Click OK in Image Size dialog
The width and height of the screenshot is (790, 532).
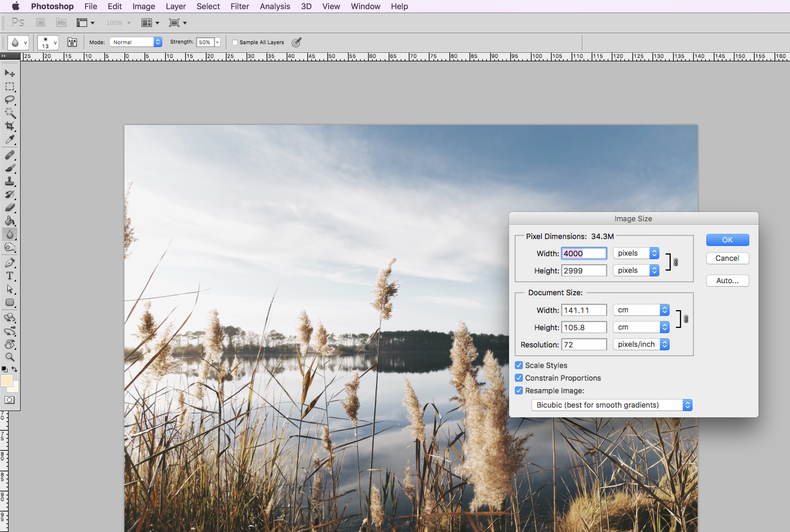coord(728,240)
